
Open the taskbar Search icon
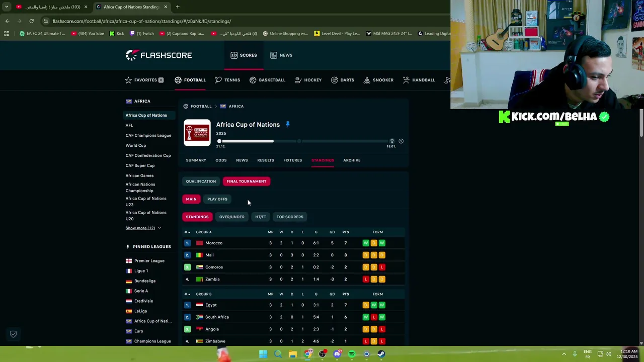(x=278, y=354)
